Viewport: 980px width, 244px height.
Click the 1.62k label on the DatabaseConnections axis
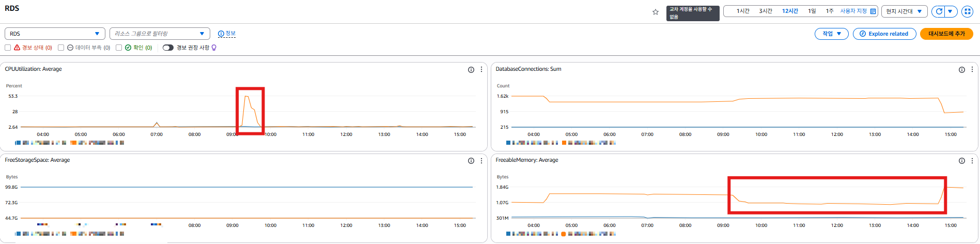[503, 96]
